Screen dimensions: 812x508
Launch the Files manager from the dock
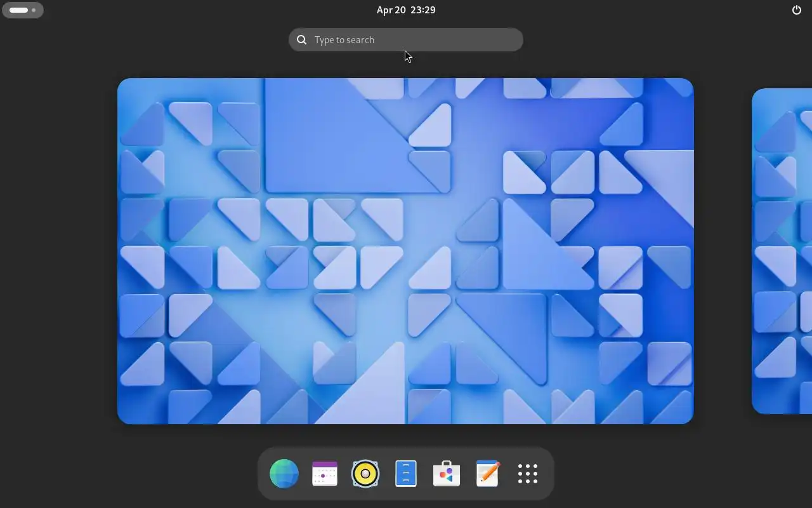[x=406, y=474]
